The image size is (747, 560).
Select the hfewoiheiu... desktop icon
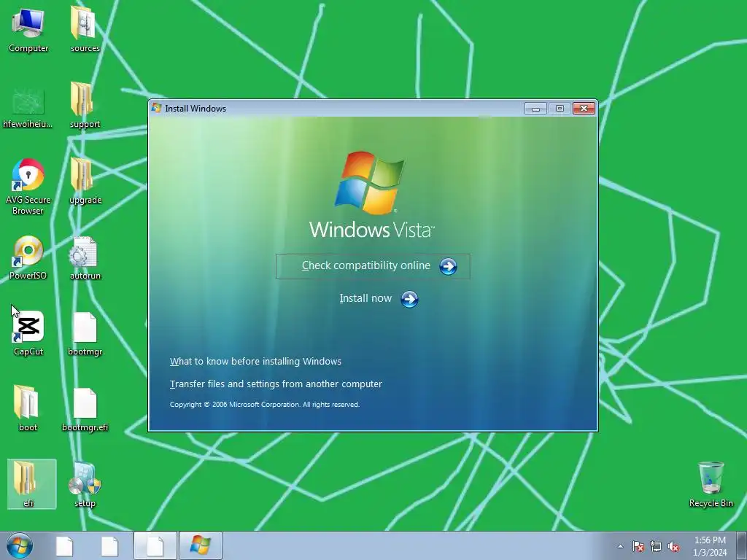pos(28,107)
